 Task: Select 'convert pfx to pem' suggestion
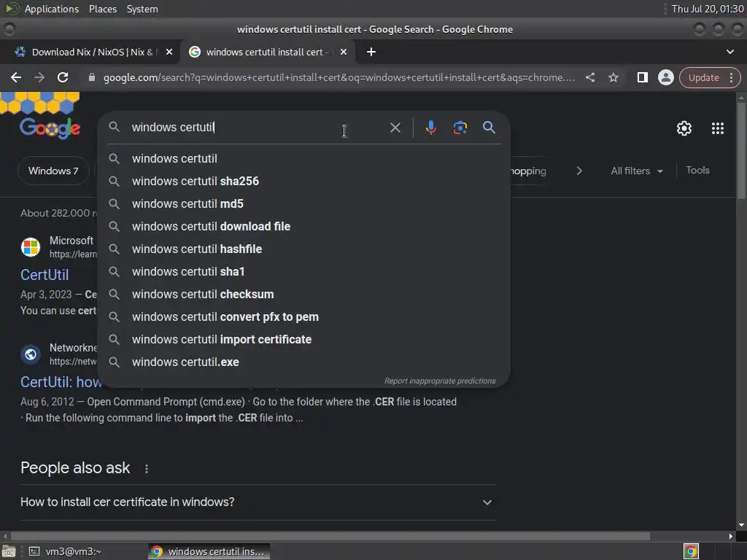tap(304, 317)
